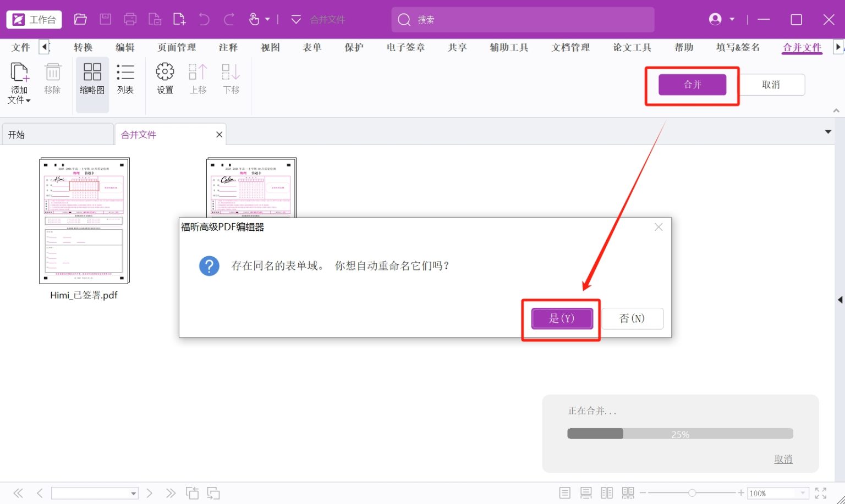Open the 共享 ribbon tab

tap(457, 47)
